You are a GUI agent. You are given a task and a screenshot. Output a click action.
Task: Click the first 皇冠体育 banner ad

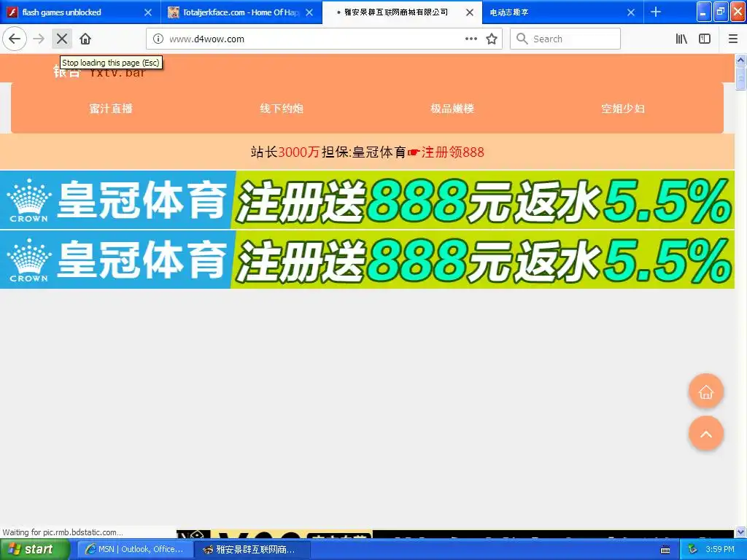pos(367,200)
